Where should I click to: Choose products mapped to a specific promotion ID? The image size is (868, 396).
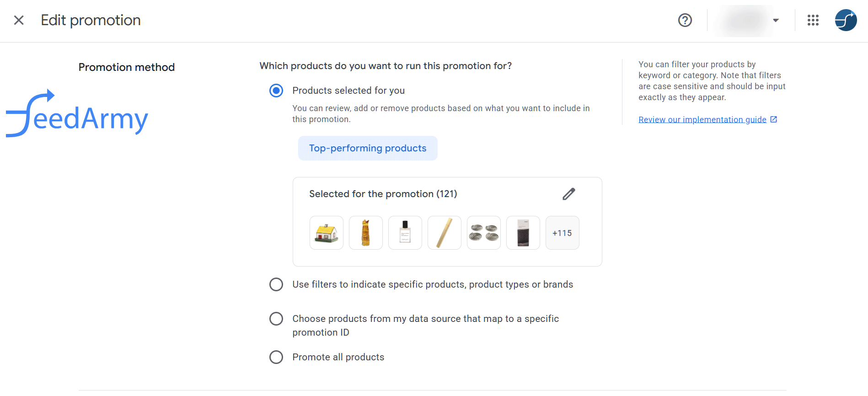[x=276, y=319]
